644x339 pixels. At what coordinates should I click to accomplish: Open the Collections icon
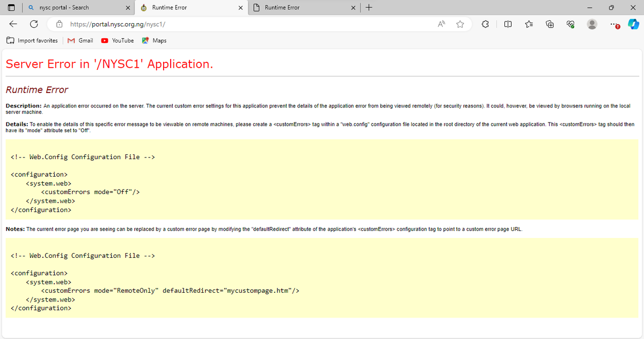point(550,24)
